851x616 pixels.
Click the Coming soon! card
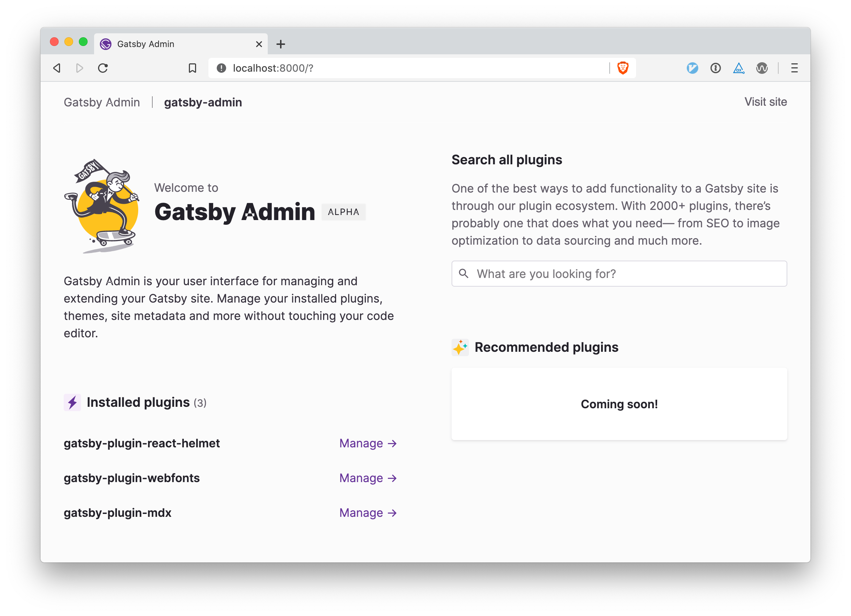click(x=619, y=404)
